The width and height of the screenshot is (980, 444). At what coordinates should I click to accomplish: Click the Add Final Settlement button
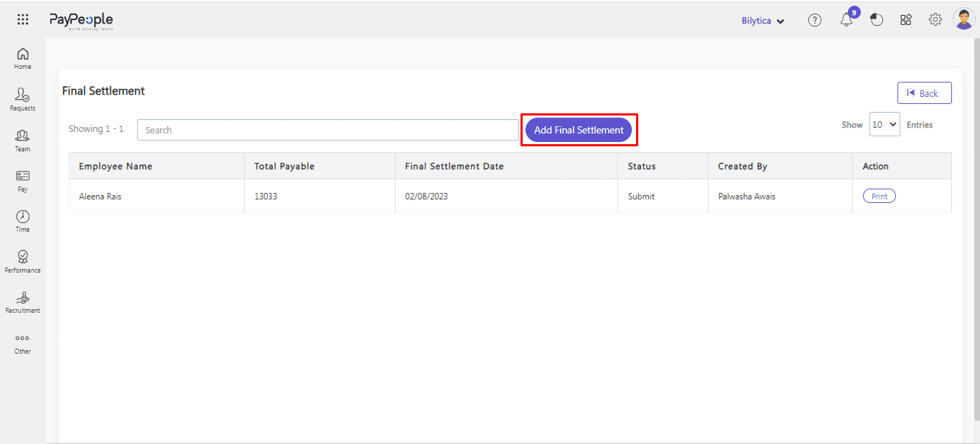click(x=579, y=130)
